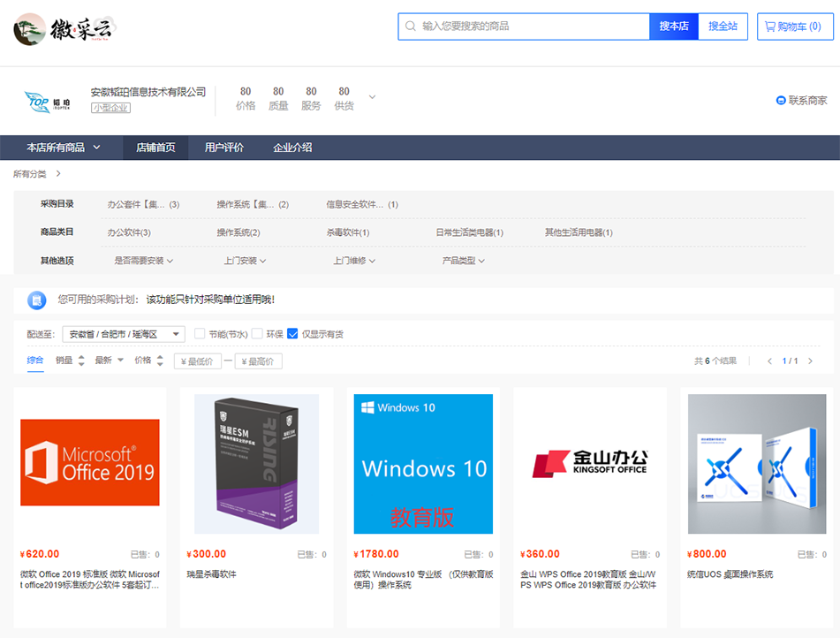Image resolution: width=840 pixels, height=638 pixels.
Task: Open 本店所有商品 dropdown menu
Action: tap(64, 148)
